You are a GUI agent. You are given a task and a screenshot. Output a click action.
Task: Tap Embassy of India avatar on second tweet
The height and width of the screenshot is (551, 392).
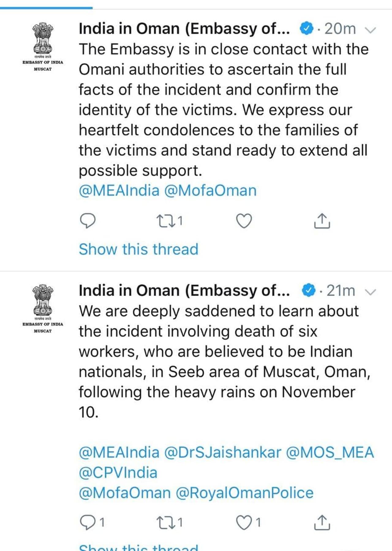43,309
